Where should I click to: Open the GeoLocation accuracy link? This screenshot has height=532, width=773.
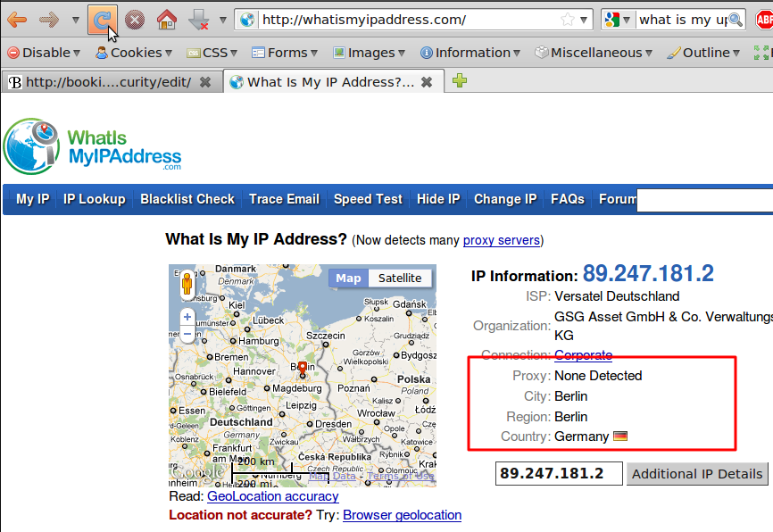point(272,495)
